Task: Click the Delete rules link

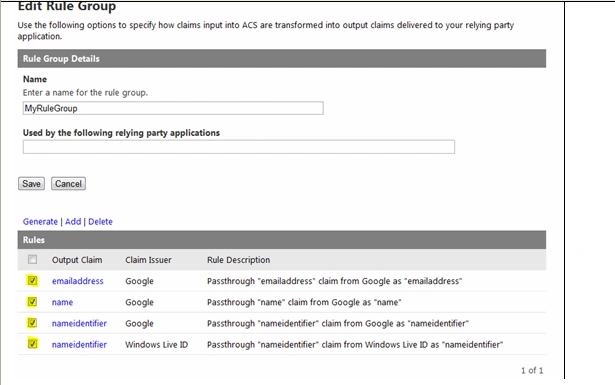Action: [100, 222]
